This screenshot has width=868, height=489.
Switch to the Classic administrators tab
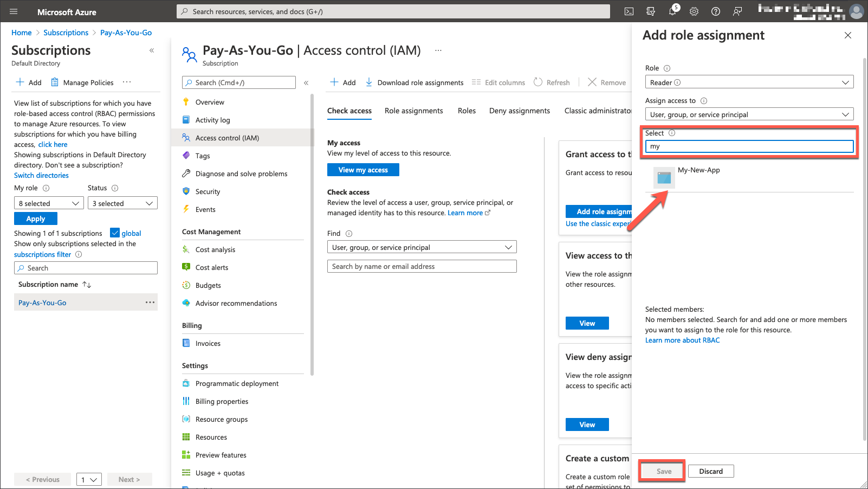pos(598,111)
